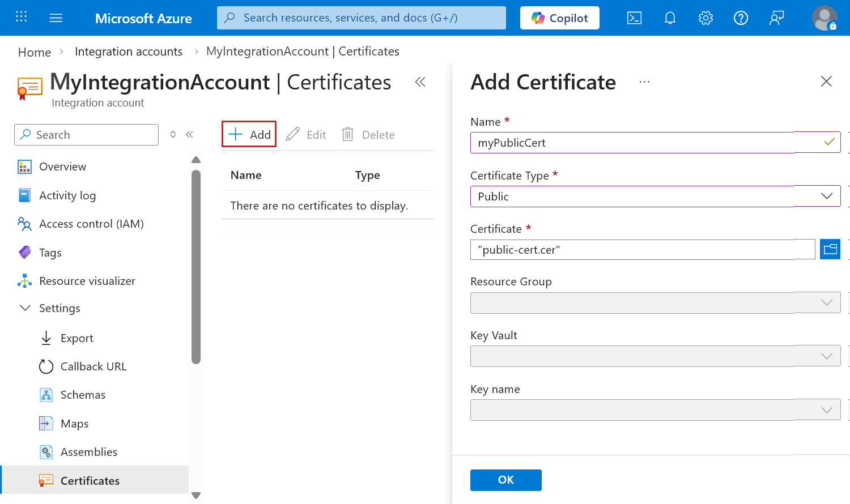The image size is (850, 504).
Task: Click the sidebar vertical scrollbar thumb
Action: pos(196,266)
